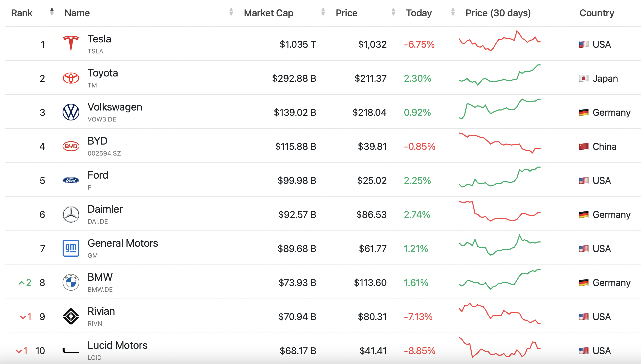Click the Germany flag in Volkswagen row

click(x=584, y=113)
